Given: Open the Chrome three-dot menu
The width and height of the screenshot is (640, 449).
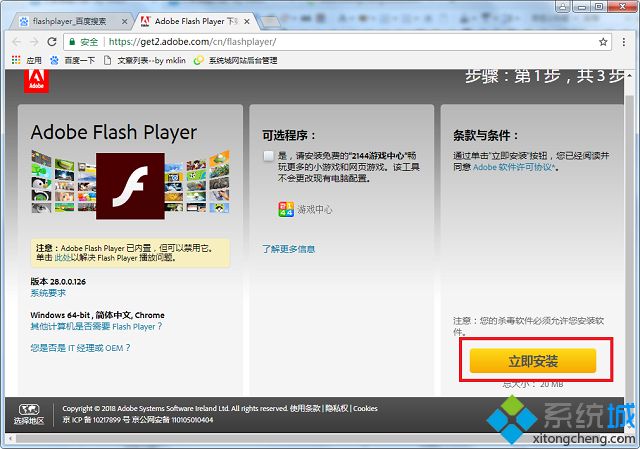Looking at the screenshot, I should 627,42.
